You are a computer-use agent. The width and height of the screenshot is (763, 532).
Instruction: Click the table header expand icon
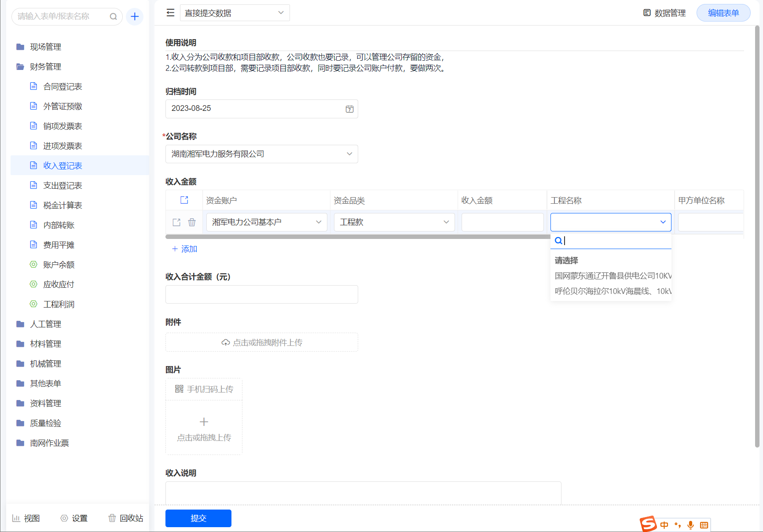click(184, 200)
